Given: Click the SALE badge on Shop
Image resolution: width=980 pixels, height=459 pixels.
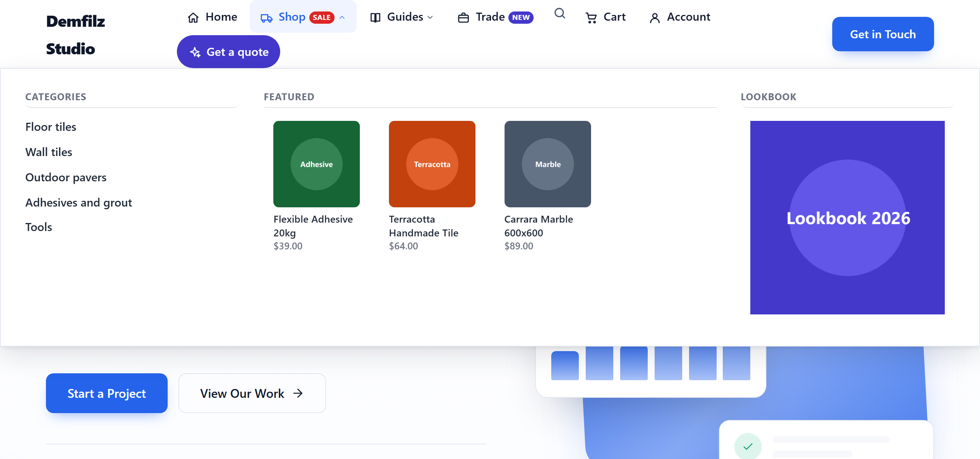Looking at the screenshot, I should click(322, 18).
